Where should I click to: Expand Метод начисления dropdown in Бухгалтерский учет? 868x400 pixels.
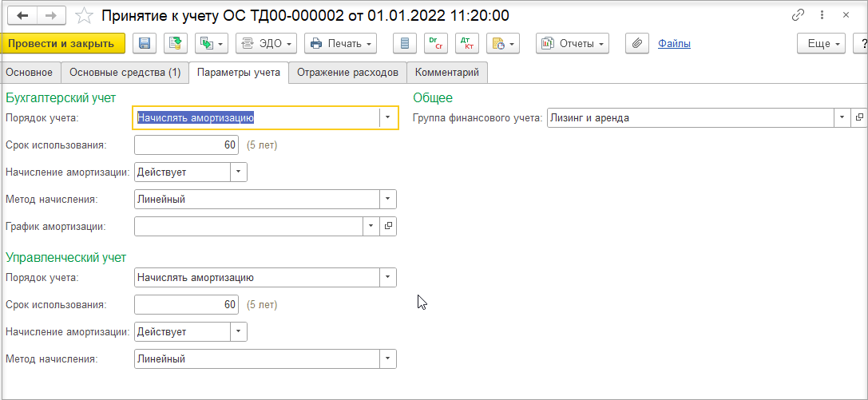[x=388, y=199]
